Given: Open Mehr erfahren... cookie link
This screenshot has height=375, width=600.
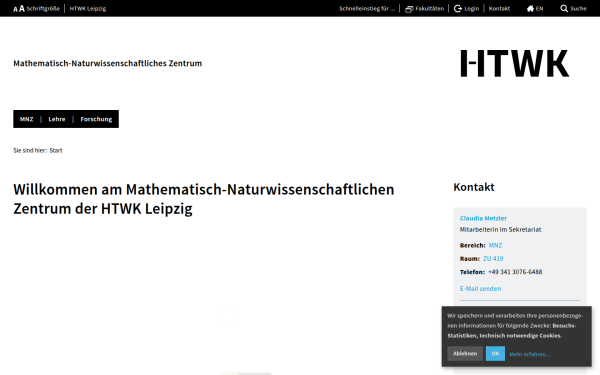Looking at the screenshot, I should pyautogui.click(x=530, y=354).
